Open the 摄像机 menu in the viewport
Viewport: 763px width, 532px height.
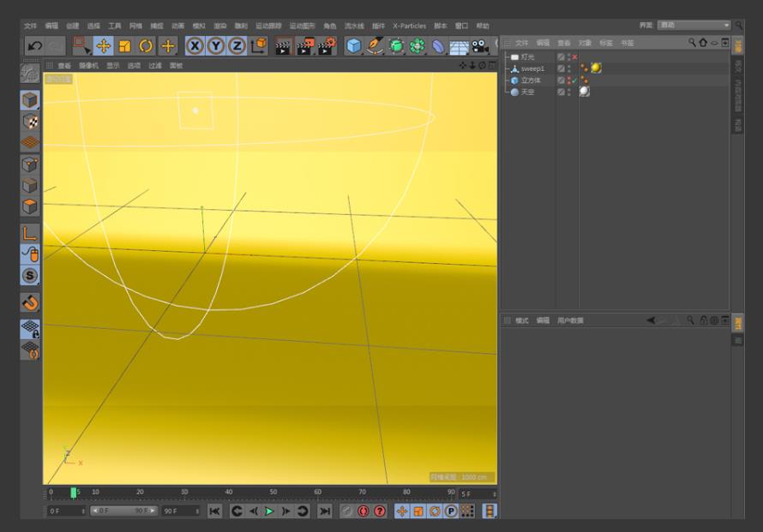[88, 65]
